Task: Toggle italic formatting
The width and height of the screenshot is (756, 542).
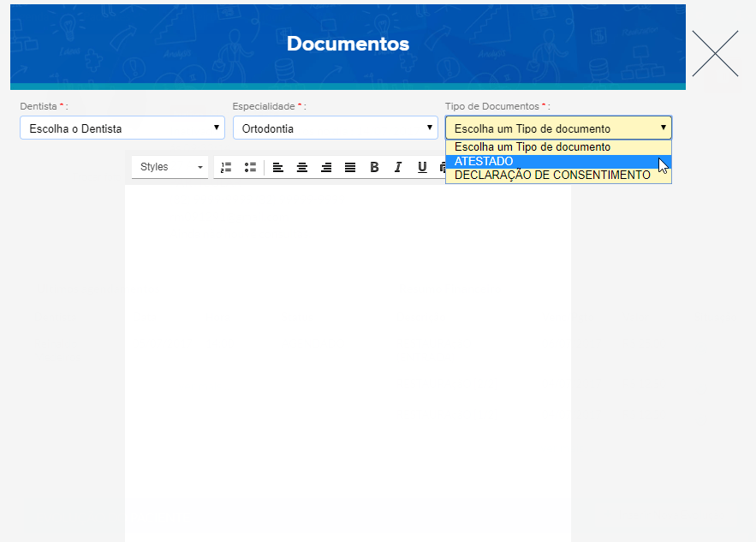Action: pyautogui.click(x=398, y=167)
